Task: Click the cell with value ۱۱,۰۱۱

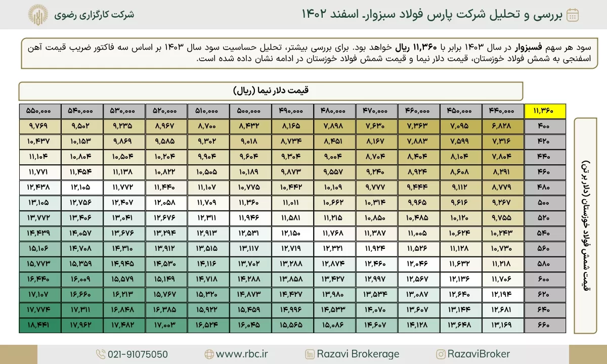Action: click(x=292, y=203)
